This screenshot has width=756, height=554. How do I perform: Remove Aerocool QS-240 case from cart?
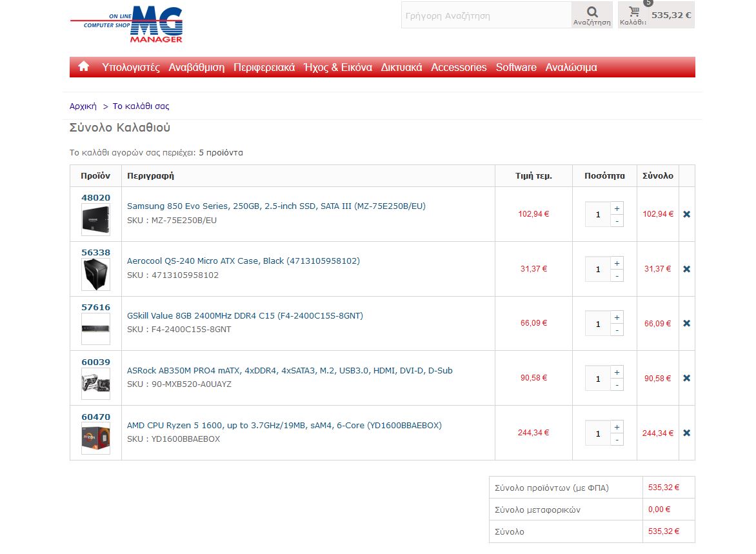[x=686, y=269]
